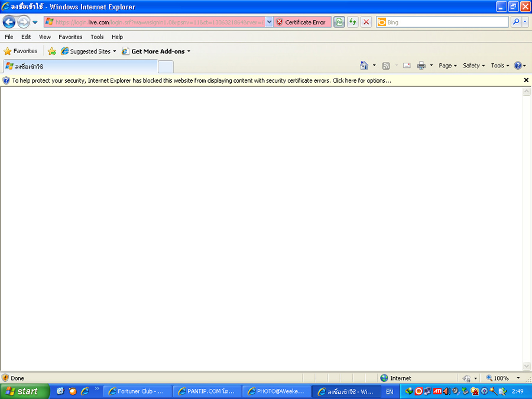Open the Help menu in menu bar
Screen dimensions: 532x399
pyautogui.click(x=117, y=37)
